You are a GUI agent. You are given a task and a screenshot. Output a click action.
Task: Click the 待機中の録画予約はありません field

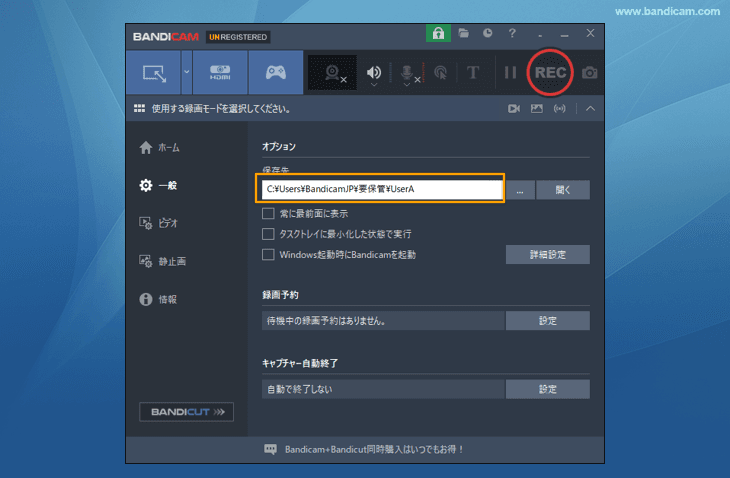pos(383,321)
